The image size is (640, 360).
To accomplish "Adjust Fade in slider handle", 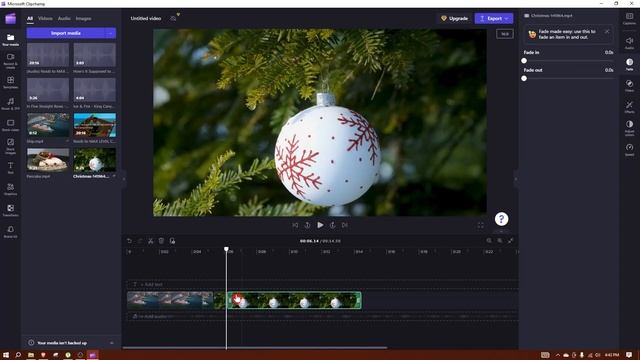I will (x=524, y=61).
